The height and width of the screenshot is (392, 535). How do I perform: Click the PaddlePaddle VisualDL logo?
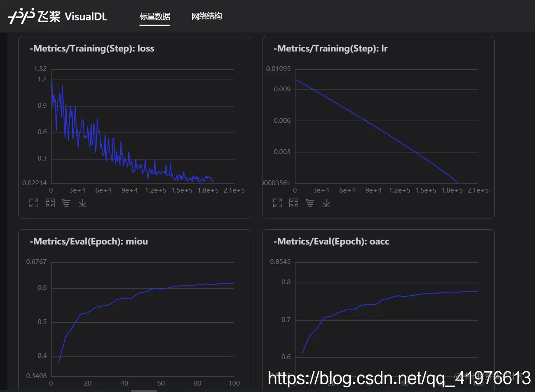point(58,16)
